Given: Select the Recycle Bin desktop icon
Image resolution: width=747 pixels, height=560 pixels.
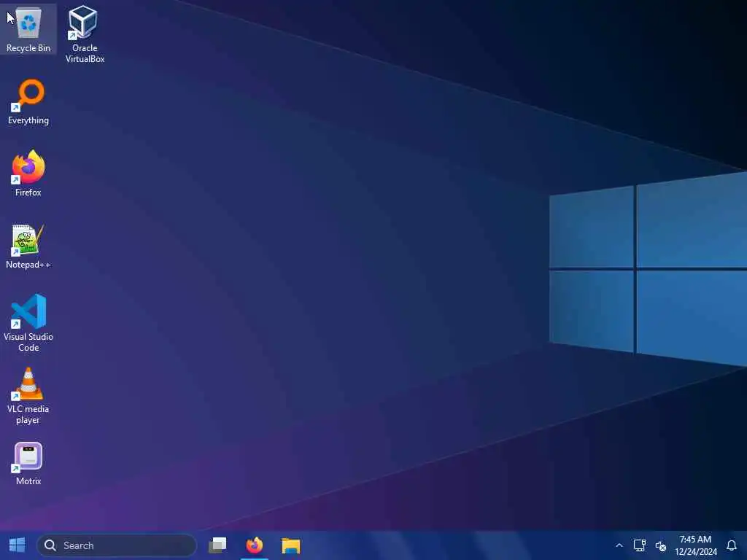Looking at the screenshot, I should click(x=28, y=29).
